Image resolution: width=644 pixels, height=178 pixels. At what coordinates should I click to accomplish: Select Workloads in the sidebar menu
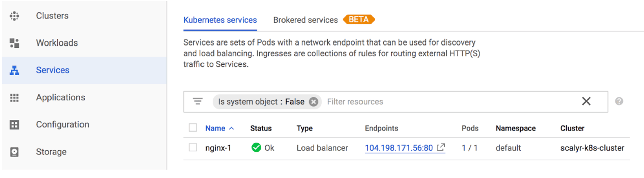point(84,43)
